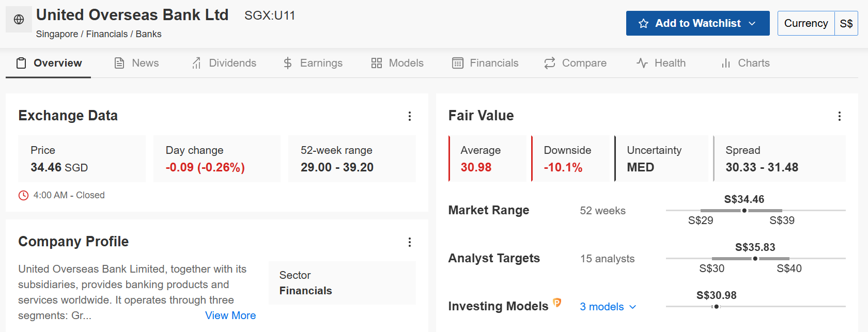Open Company Profile three-dot menu
The width and height of the screenshot is (868, 332).
point(410,242)
